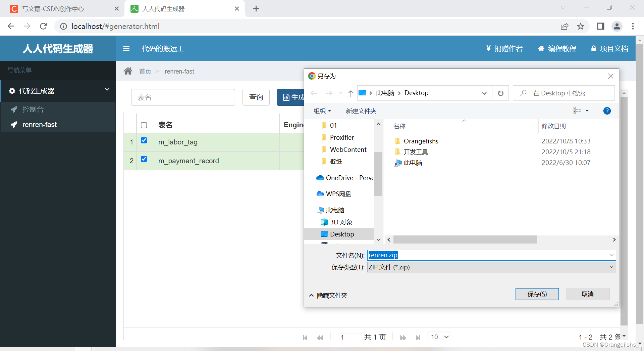Image resolution: width=644 pixels, height=351 pixels.
Task: Click the change view icon in dialog toolbar
Action: 578,111
